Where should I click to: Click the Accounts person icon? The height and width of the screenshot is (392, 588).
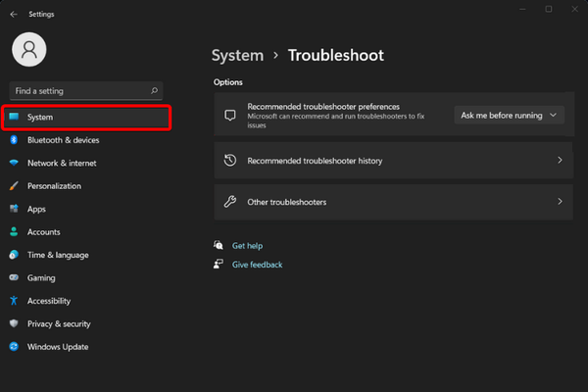(x=14, y=232)
